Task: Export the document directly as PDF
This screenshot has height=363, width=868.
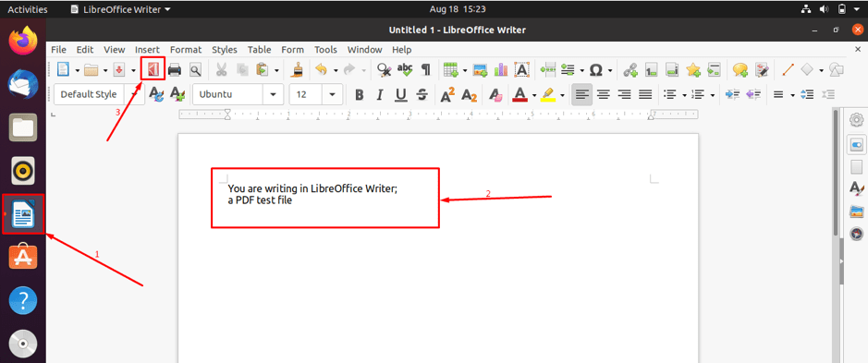Action: tap(153, 69)
